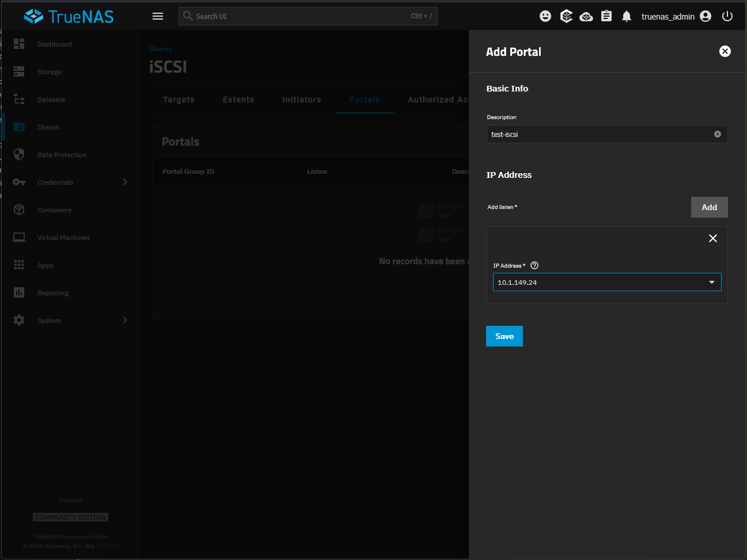Expand the Credentials submenu chevron
The image size is (747, 560).
click(x=125, y=182)
